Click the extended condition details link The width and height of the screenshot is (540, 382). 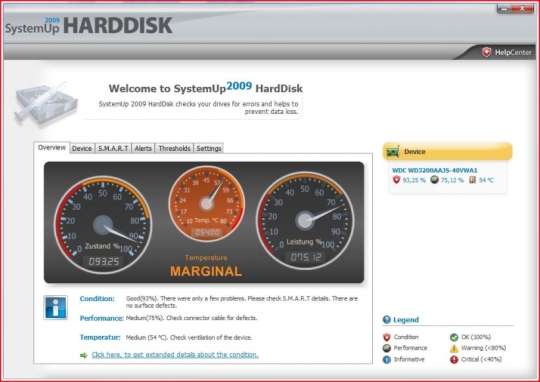click(x=175, y=354)
